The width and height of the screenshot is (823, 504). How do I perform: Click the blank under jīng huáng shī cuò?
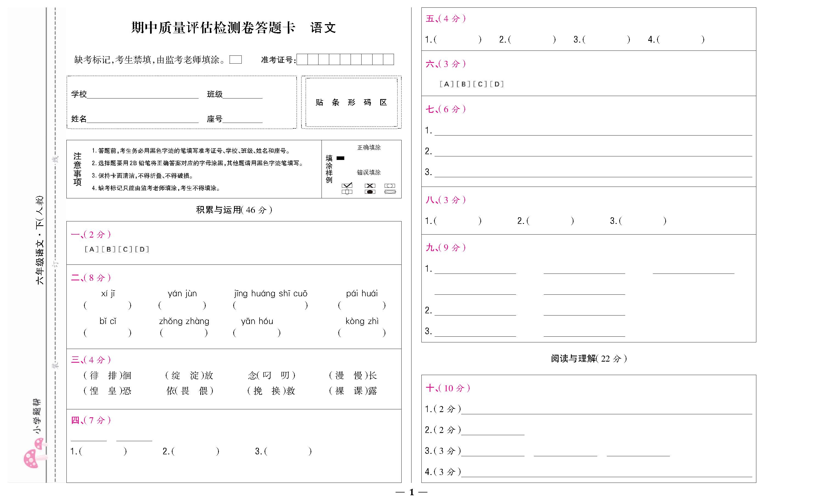click(x=270, y=305)
